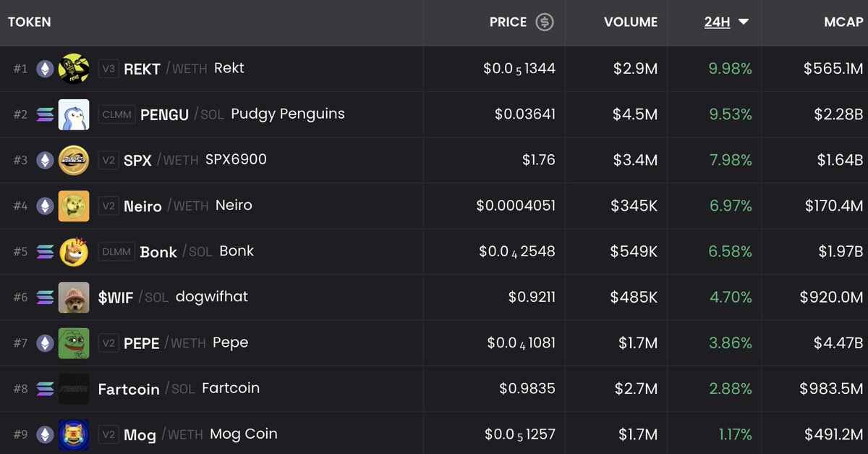The width and height of the screenshot is (868, 454).
Task: Click the CLMM badge next to PENGU
Action: [x=116, y=114]
